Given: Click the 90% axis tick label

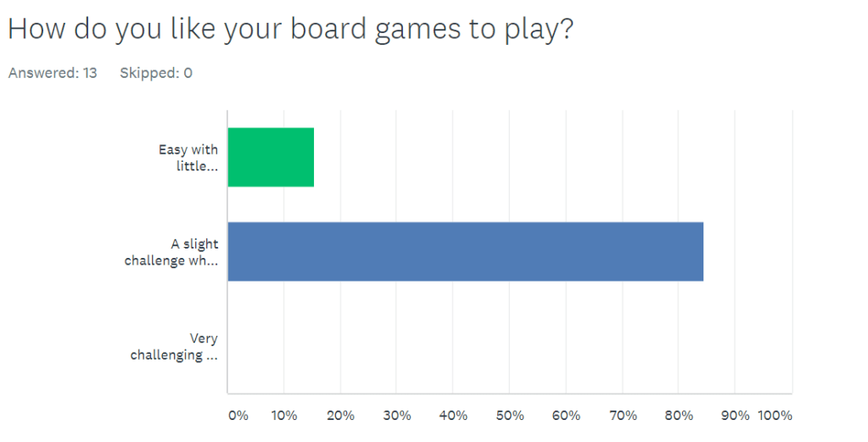Looking at the screenshot, I should coord(735,416).
